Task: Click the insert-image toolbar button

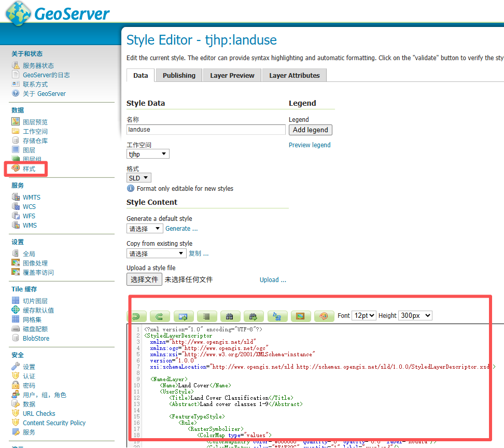Action: pyautogui.click(x=301, y=317)
